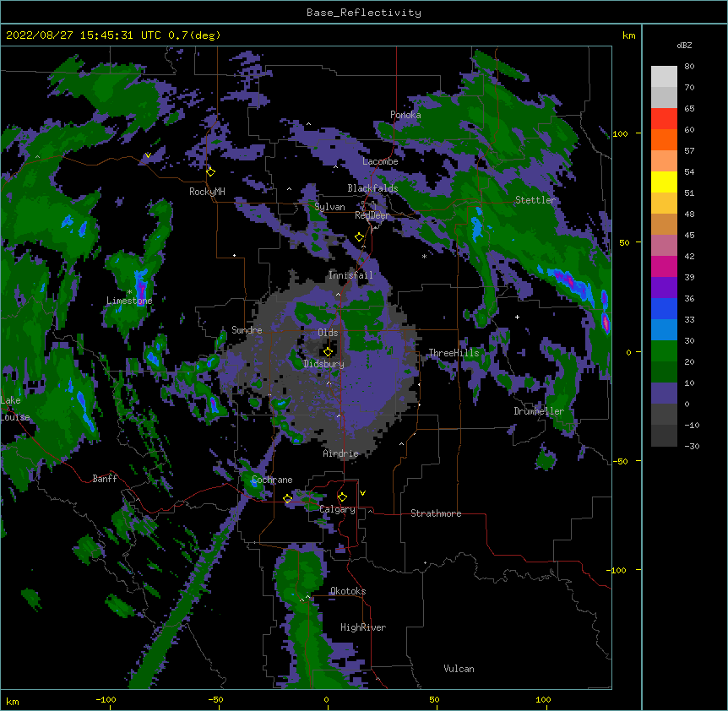The height and width of the screenshot is (711, 728).
Task: Select the purple 36-39 dBZ legend swatch
Action: 664,288
